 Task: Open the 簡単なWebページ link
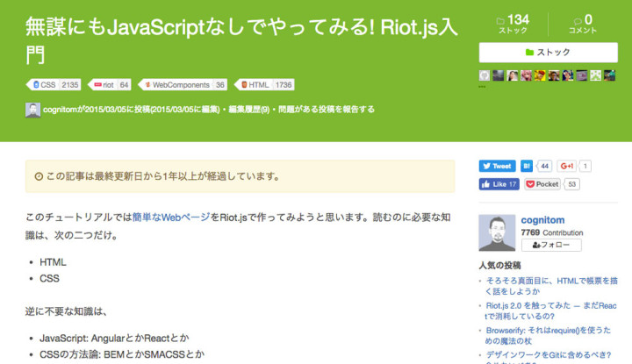coord(171,218)
